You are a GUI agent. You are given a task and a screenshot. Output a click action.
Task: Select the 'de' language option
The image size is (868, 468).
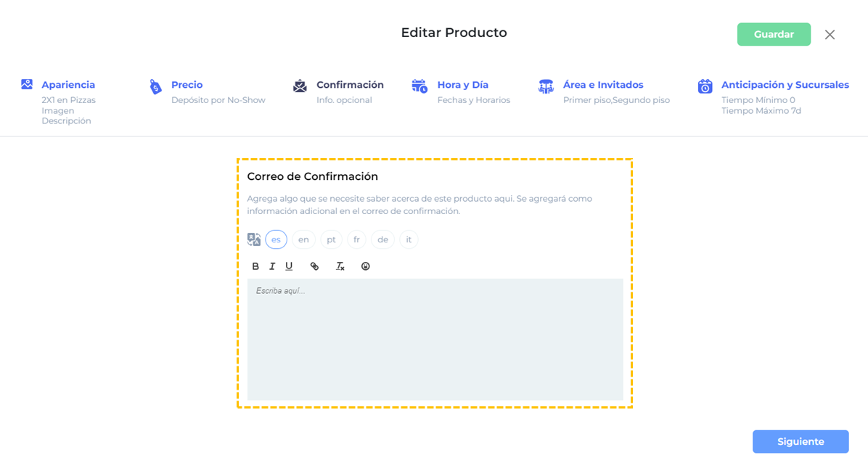[382, 239]
